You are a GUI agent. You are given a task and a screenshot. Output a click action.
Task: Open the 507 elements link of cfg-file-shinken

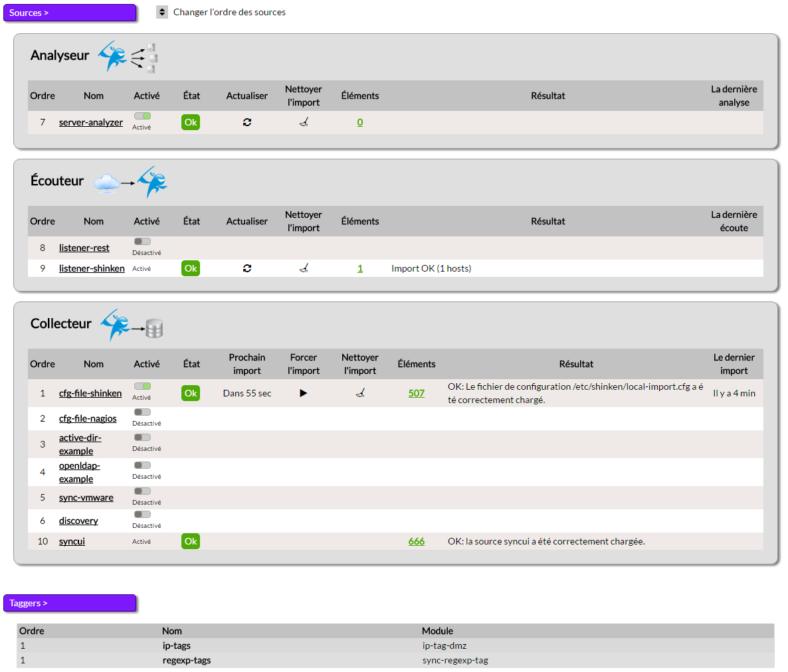(x=417, y=393)
